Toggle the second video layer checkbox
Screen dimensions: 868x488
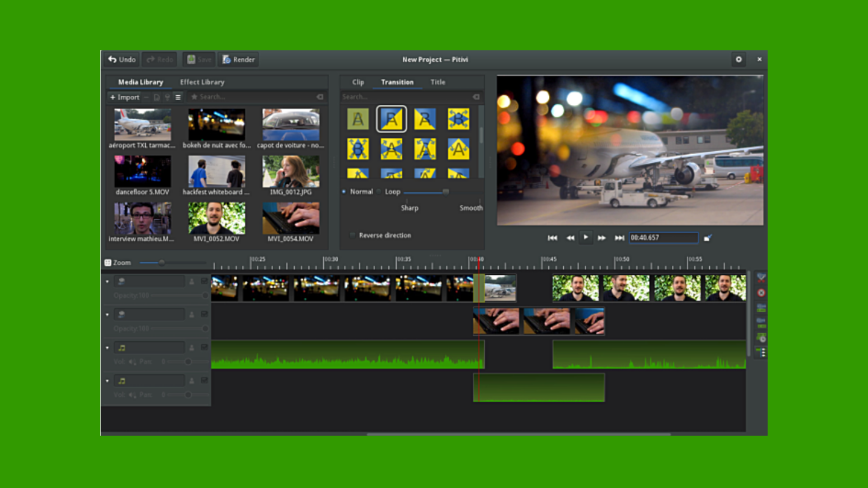pos(204,314)
